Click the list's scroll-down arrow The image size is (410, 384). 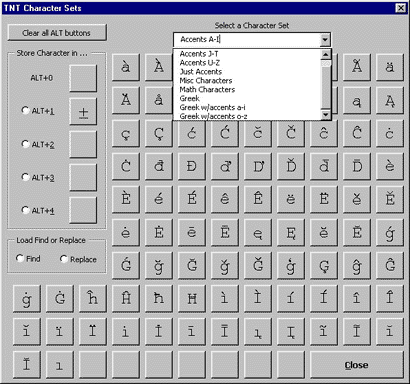click(326, 115)
